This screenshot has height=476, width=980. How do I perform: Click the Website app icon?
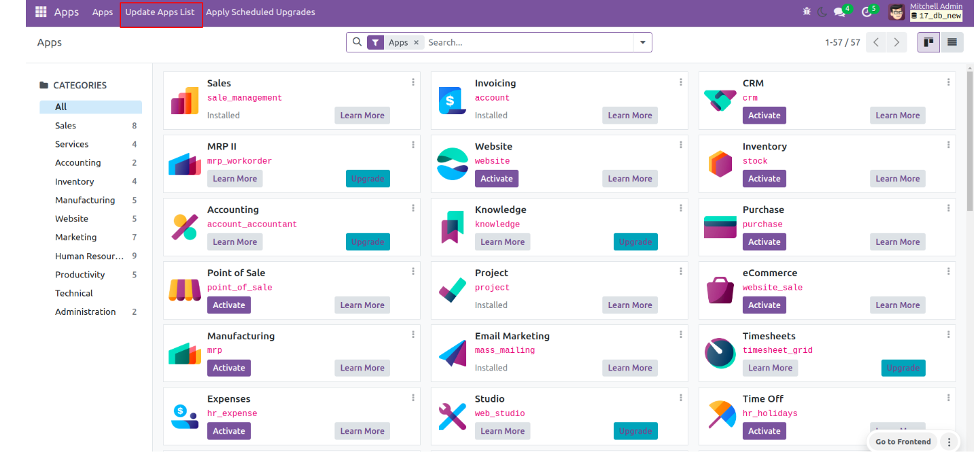[x=453, y=164]
